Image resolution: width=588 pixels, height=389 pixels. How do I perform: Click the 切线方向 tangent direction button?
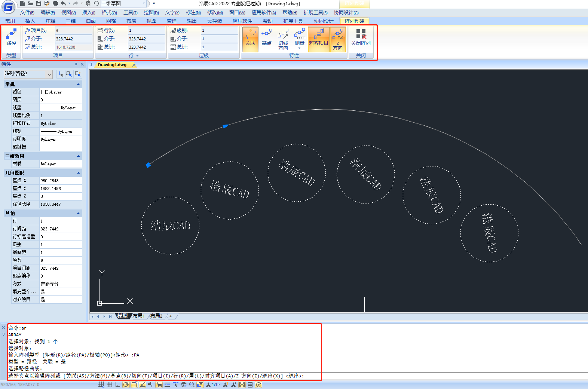coord(283,39)
